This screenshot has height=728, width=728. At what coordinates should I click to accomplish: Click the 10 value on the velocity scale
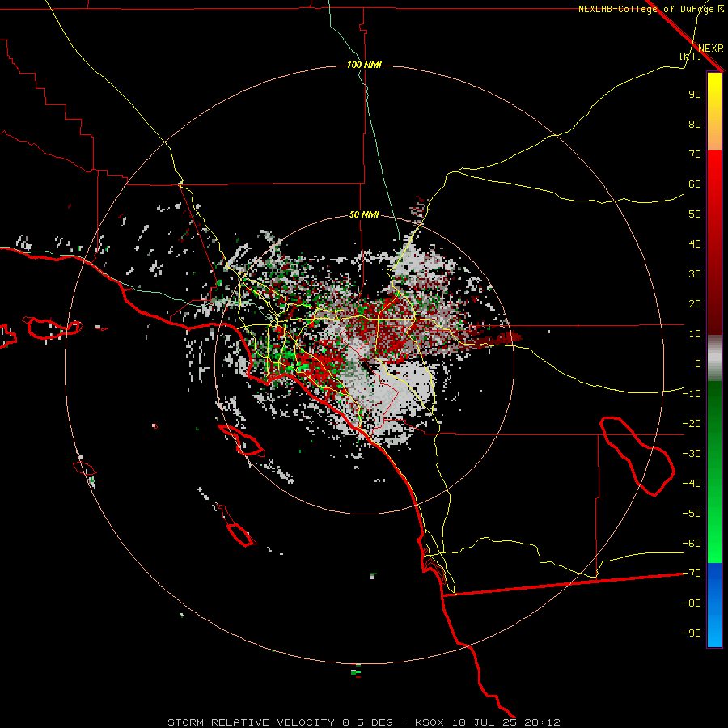point(695,334)
